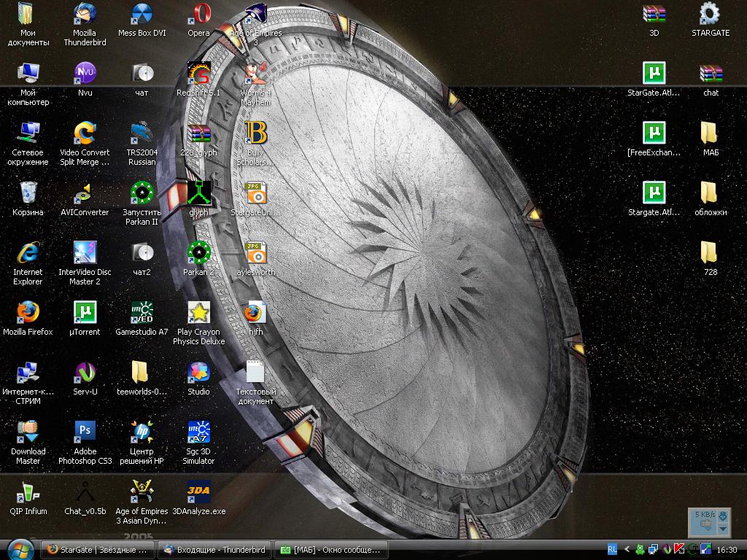Launch the Opera browser icon
The height and width of the screenshot is (560, 747).
[198, 15]
